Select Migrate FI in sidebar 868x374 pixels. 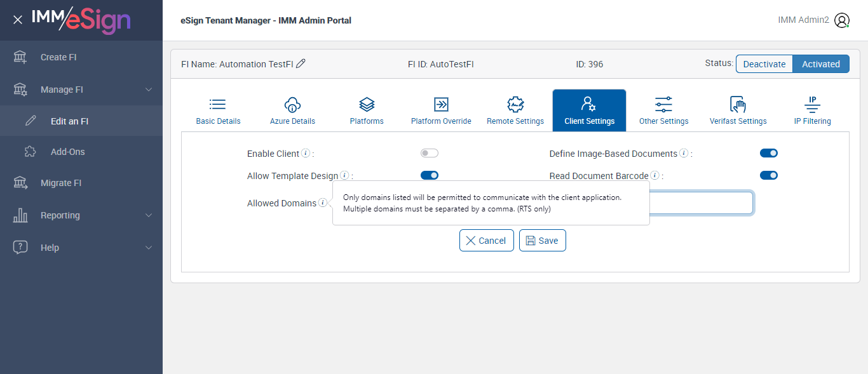[x=81, y=183]
